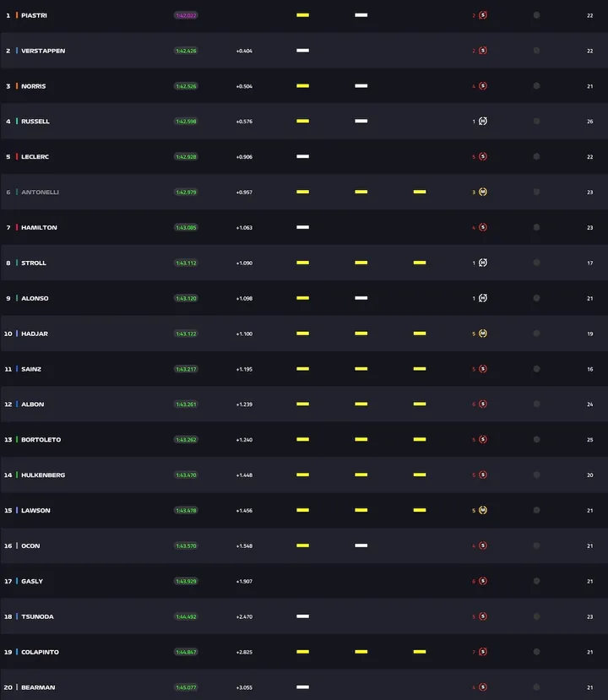Toggle Verstappen's dimmed status indicator
Screen dimensions: 608x700
pyautogui.click(x=535, y=51)
